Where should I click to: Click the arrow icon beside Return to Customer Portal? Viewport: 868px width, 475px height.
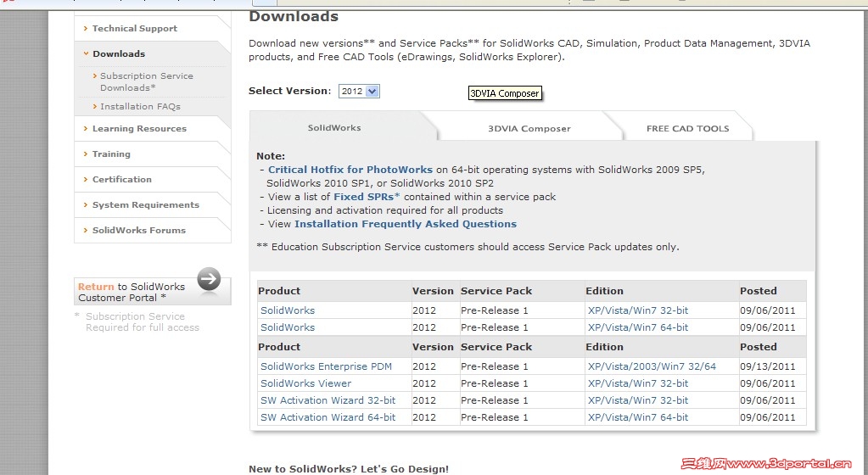[209, 279]
